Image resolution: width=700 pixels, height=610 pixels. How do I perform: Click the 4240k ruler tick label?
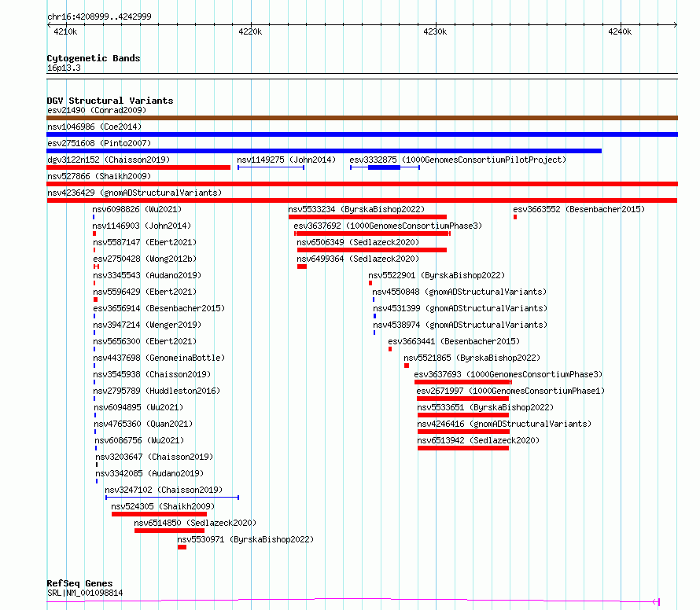click(x=620, y=31)
